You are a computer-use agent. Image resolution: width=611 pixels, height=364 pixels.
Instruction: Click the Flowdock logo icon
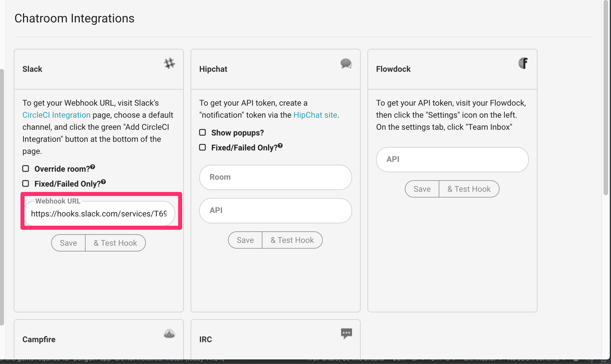523,63
